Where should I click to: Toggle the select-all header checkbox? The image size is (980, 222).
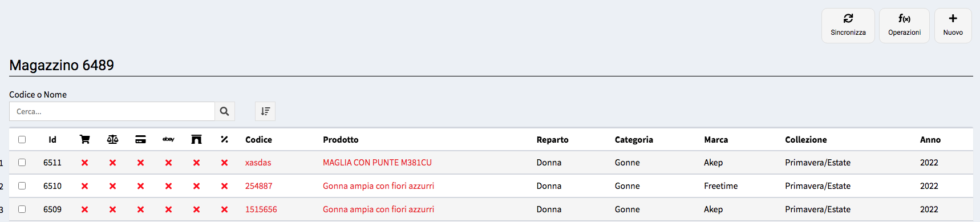click(22, 139)
